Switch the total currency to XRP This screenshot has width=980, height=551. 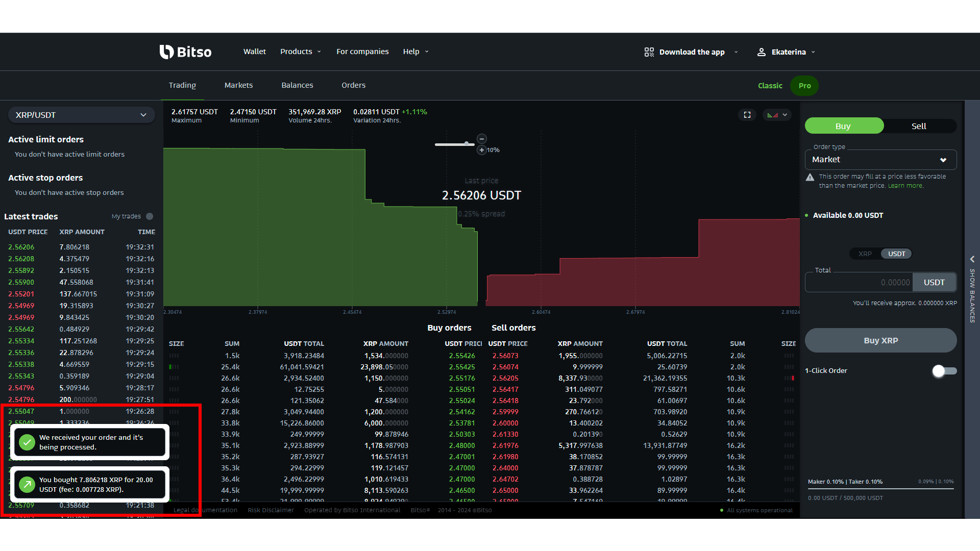(x=865, y=254)
